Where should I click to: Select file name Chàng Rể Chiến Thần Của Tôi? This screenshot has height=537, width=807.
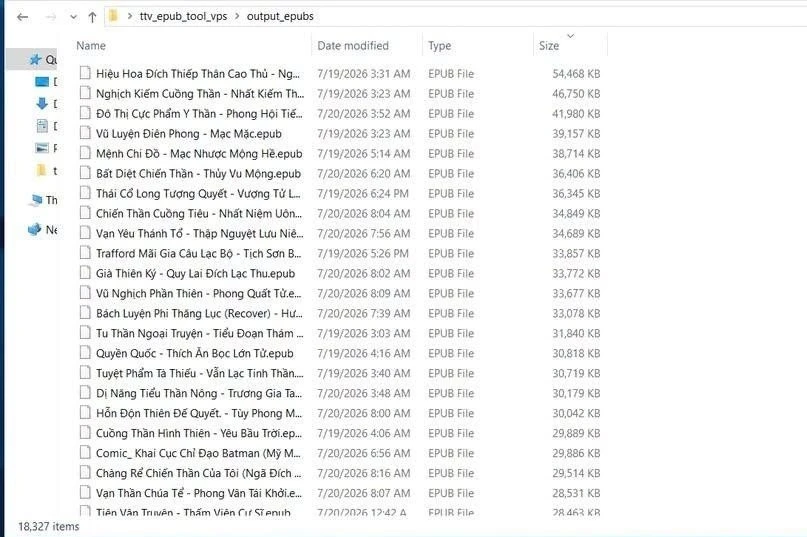click(201, 473)
